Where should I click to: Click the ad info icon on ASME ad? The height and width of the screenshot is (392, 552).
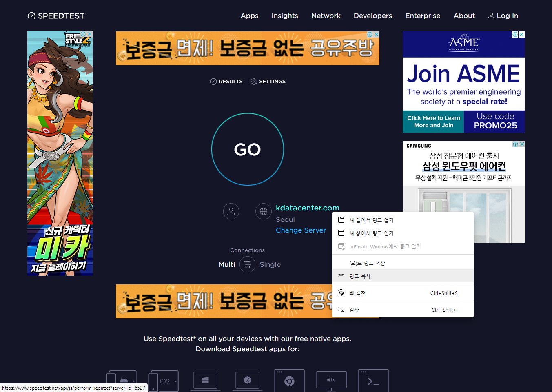click(515, 35)
